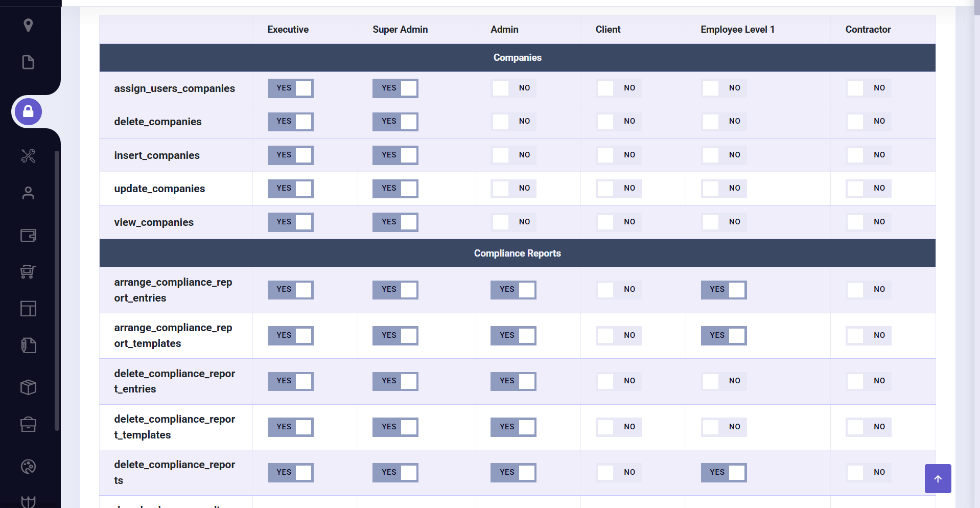Open the color palette sidebar icon
This screenshot has width=980, height=508.
tap(28, 467)
